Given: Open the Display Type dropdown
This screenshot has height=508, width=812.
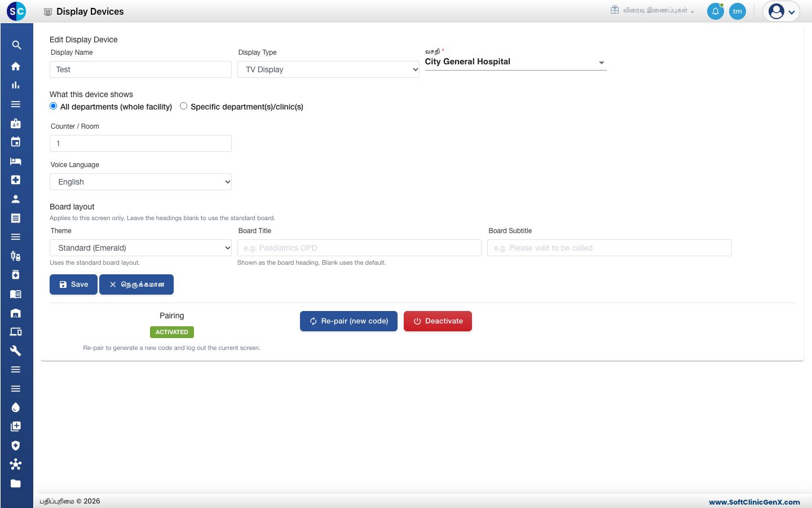Looking at the screenshot, I should [328, 69].
